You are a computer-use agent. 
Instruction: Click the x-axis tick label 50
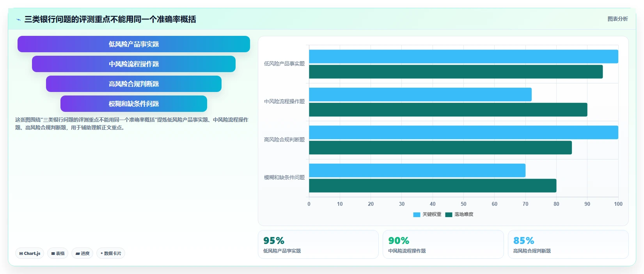point(463,204)
